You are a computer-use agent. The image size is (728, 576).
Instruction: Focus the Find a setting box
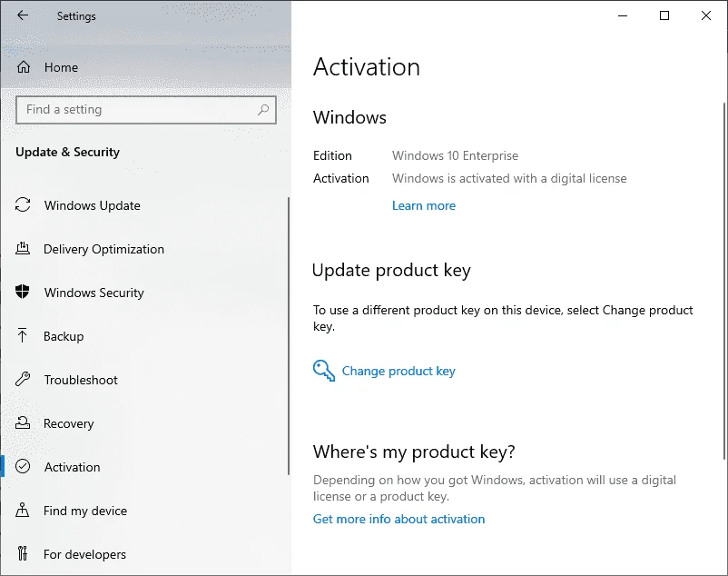coord(146,110)
